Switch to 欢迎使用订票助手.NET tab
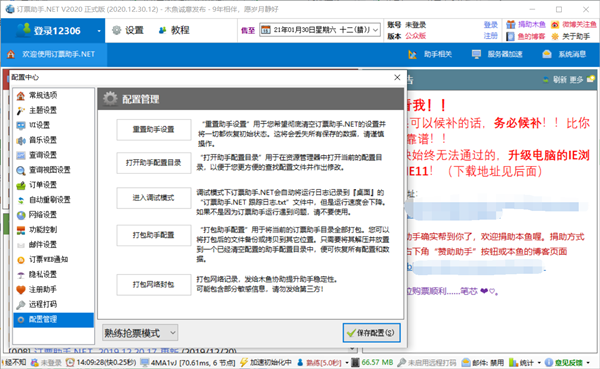The width and height of the screenshot is (600, 369). (54, 54)
